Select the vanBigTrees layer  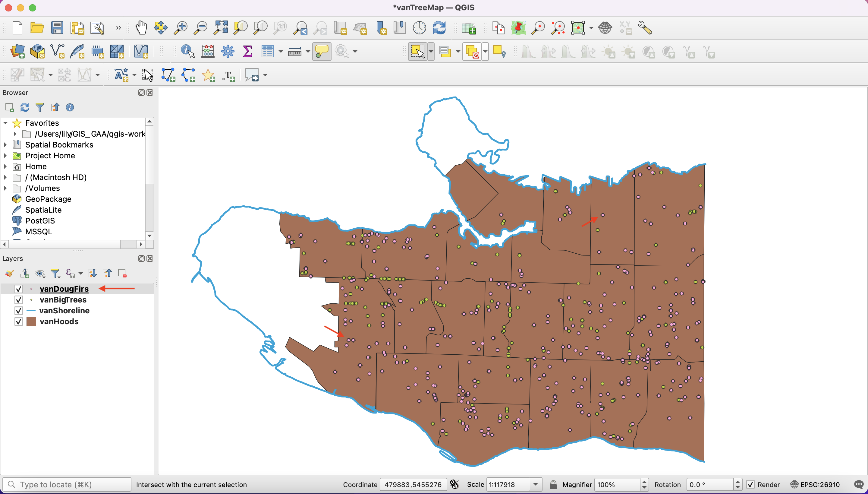pos(63,299)
